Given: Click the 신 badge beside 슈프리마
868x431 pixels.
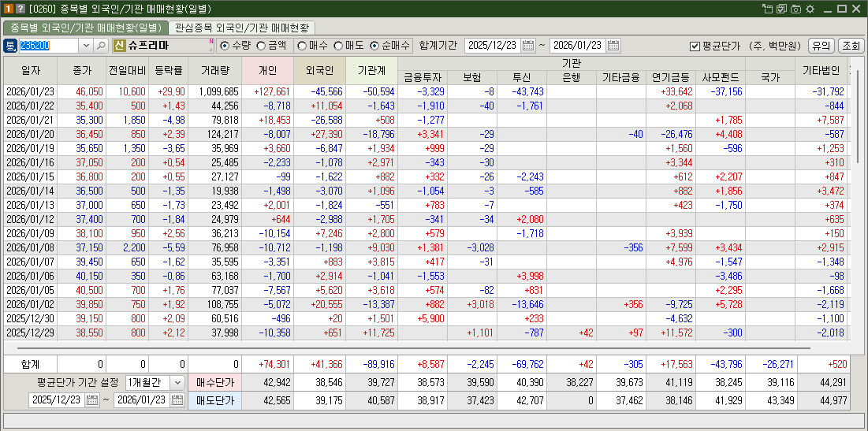Looking at the screenshot, I should 119,46.
